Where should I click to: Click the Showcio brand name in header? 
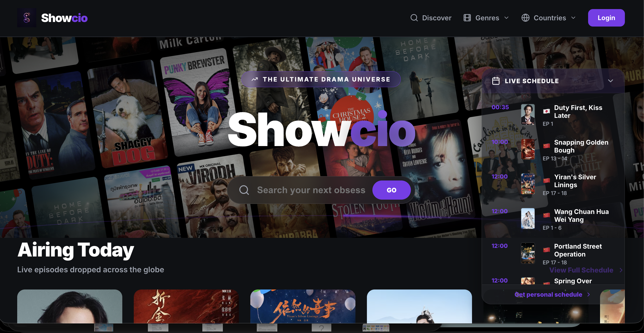tap(64, 18)
